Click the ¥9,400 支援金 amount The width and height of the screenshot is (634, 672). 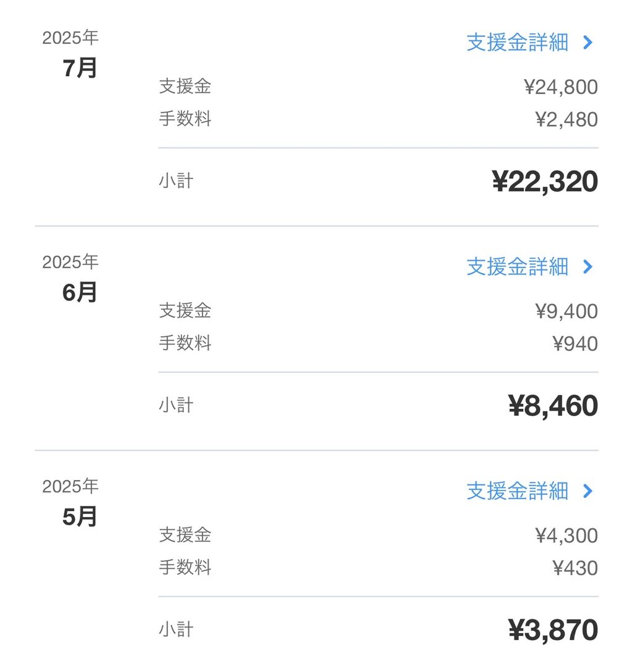567,312
